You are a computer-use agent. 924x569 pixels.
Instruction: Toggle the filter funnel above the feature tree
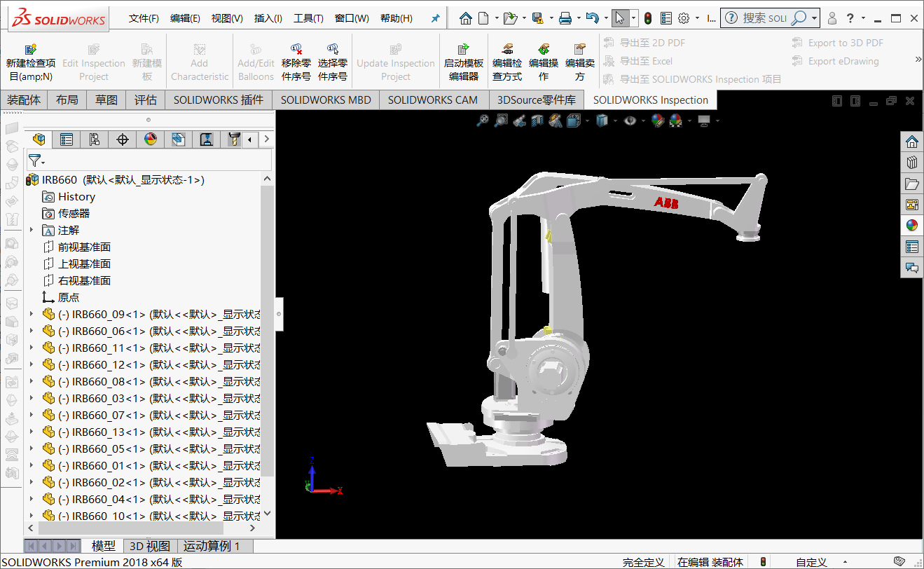tap(36, 160)
